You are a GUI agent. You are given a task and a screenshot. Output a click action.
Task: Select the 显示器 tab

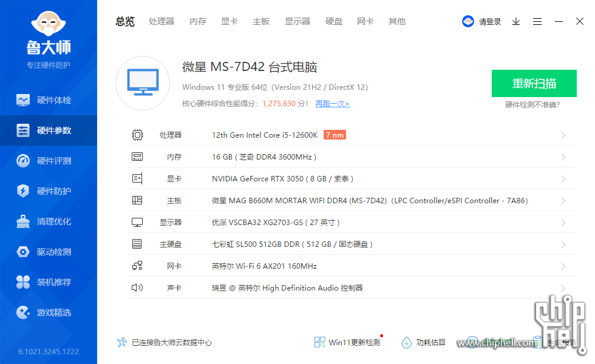point(297,22)
